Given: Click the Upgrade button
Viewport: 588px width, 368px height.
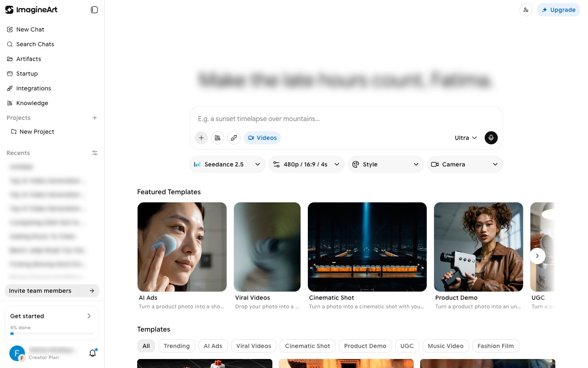Looking at the screenshot, I should point(559,10).
